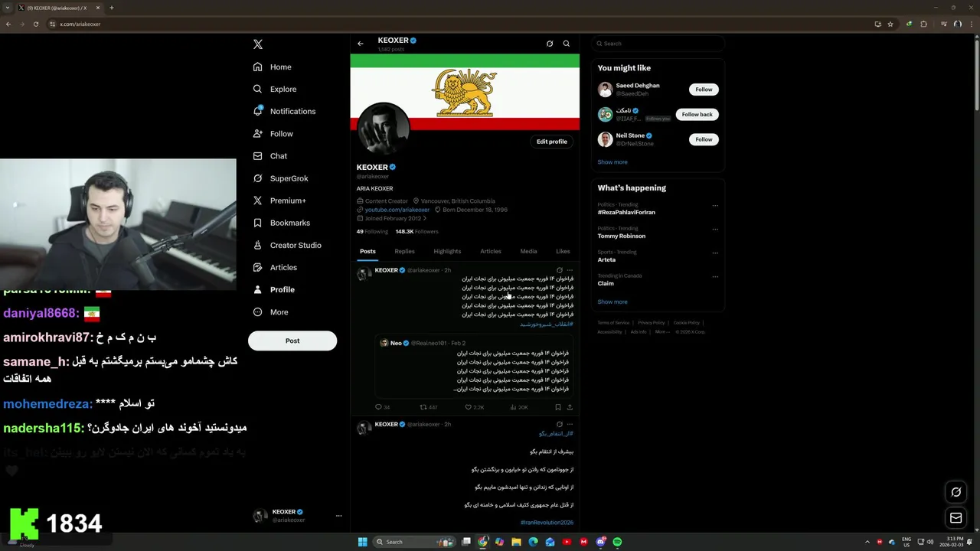Expand the More menu in sidebar
This screenshot has width=980, height=551.
[x=271, y=312]
